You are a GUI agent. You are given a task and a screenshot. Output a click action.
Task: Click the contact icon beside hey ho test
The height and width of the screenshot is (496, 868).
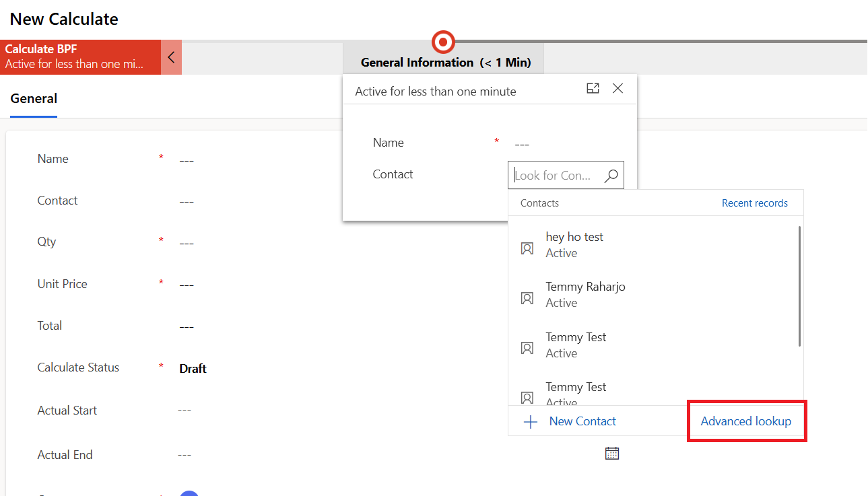coord(527,248)
